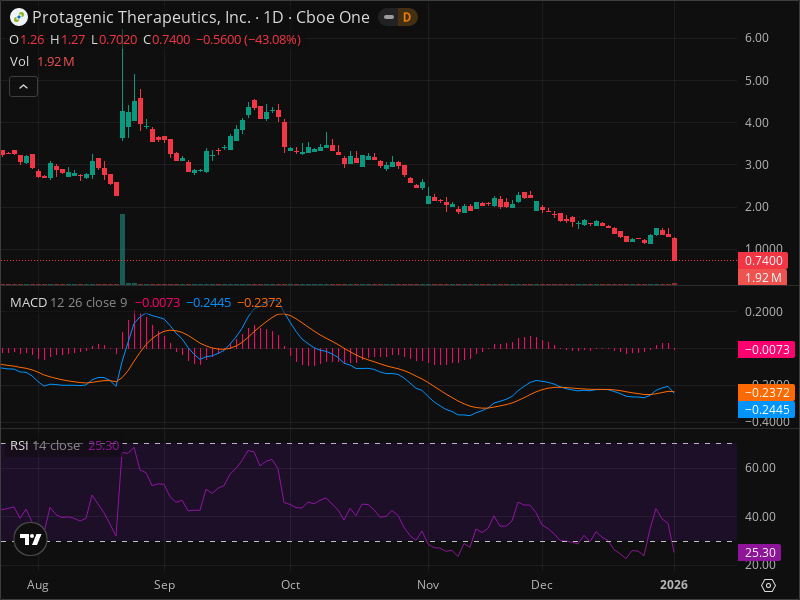This screenshot has height=600, width=800.
Task: Click the Cboe One exchange label
Action: point(333,17)
